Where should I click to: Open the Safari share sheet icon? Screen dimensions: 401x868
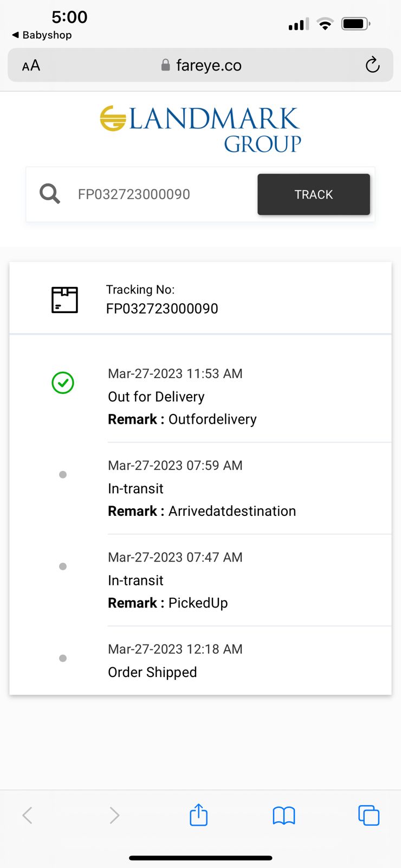click(x=199, y=815)
